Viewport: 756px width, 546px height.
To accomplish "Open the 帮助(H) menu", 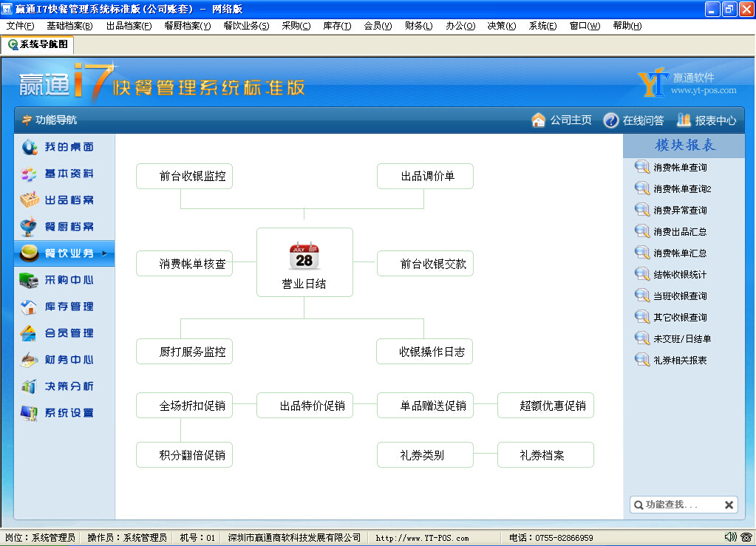I will pos(627,26).
